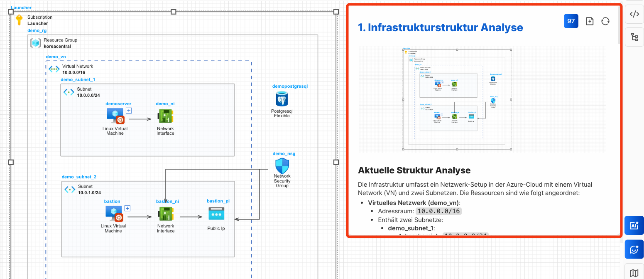Expand the bastion VM plus button
644x279 pixels.
(x=127, y=208)
